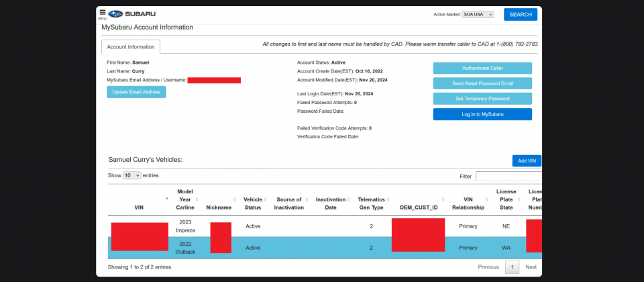This screenshot has height=282, width=644.
Task: Click pagination page 1 button
Action: click(x=512, y=267)
